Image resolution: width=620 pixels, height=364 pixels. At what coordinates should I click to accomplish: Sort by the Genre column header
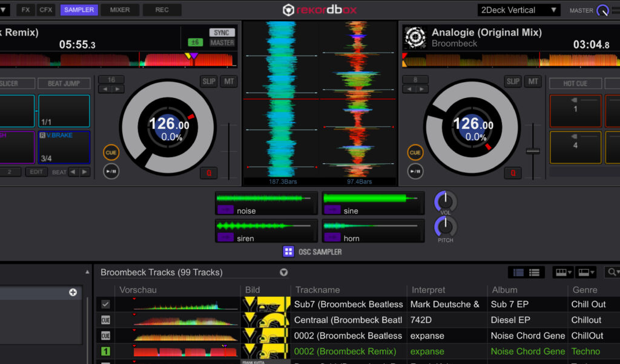[x=585, y=290]
